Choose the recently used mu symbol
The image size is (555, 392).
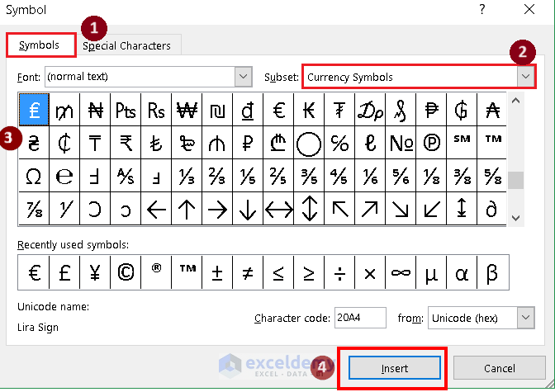click(x=431, y=272)
